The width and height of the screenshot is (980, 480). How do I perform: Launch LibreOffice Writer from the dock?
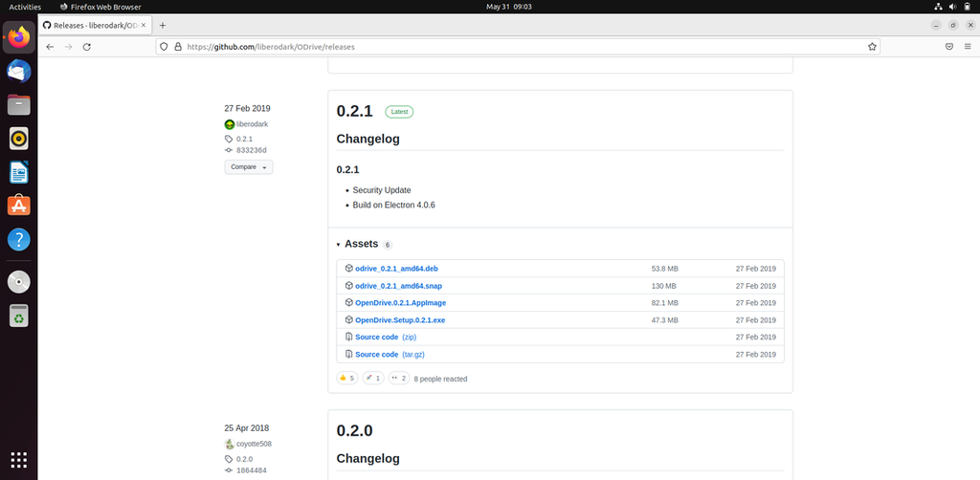pyautogui.click(x=19, y=172)
